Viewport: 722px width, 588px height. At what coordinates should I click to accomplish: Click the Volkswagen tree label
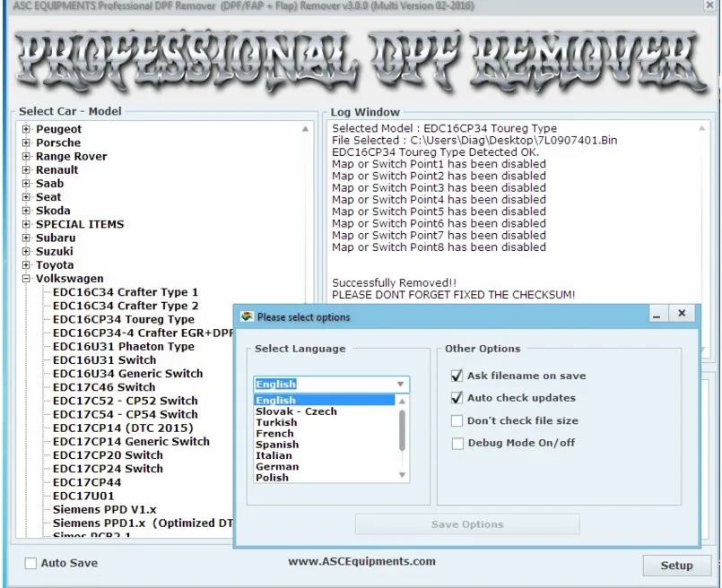[x=70, y=279]
